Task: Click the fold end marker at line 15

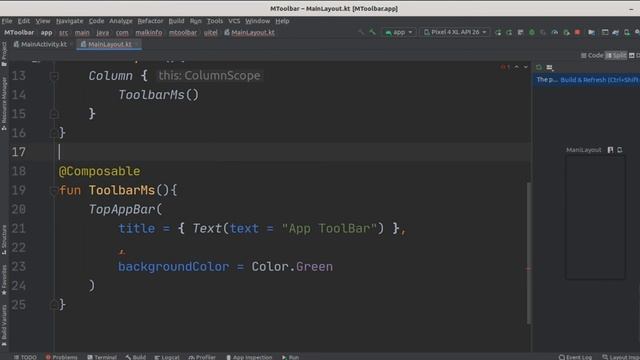Action: [x=54, y=114]
